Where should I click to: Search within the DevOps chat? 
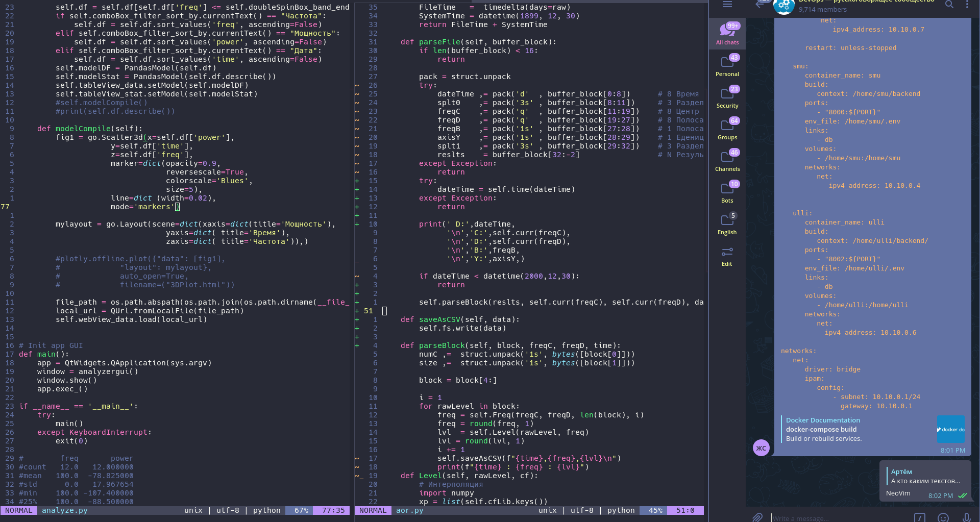(949, 5)
